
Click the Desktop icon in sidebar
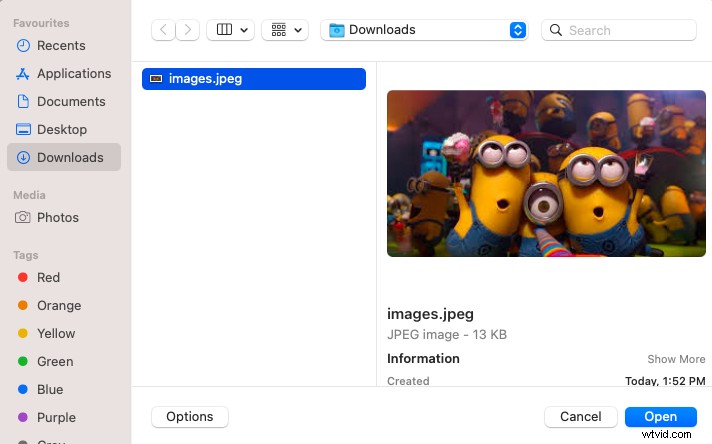[x=23, y=129]
